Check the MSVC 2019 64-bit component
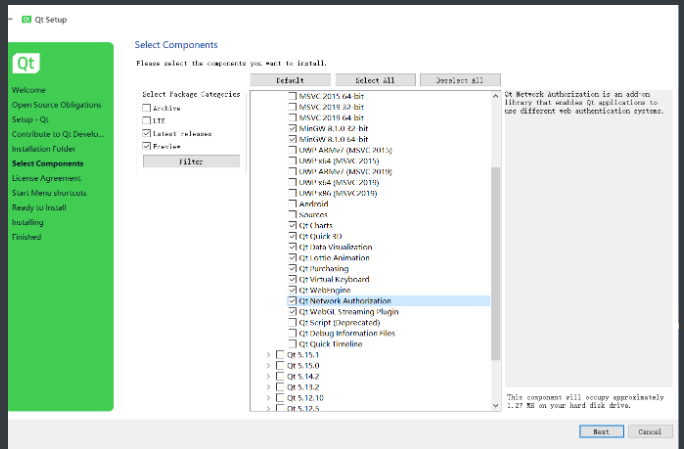 click(293, 117)
